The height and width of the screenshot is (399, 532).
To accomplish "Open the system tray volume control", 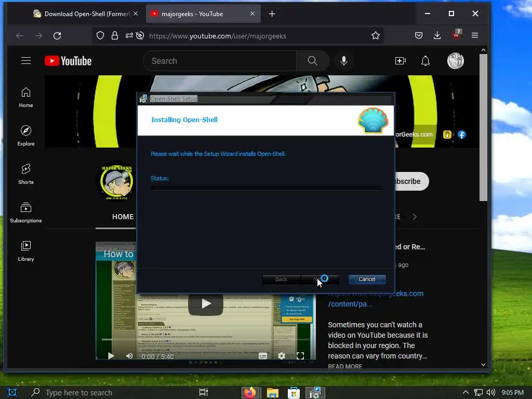I will [490, 393].
